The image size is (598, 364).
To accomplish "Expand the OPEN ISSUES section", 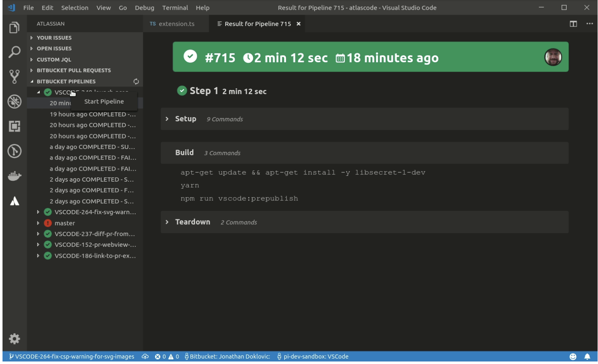I will point(85,49).
